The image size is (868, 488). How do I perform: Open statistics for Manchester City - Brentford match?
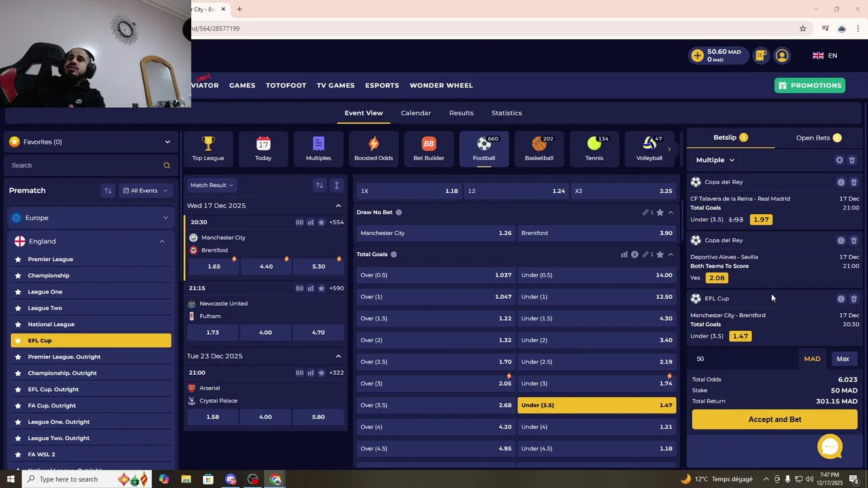click(311, 222)
